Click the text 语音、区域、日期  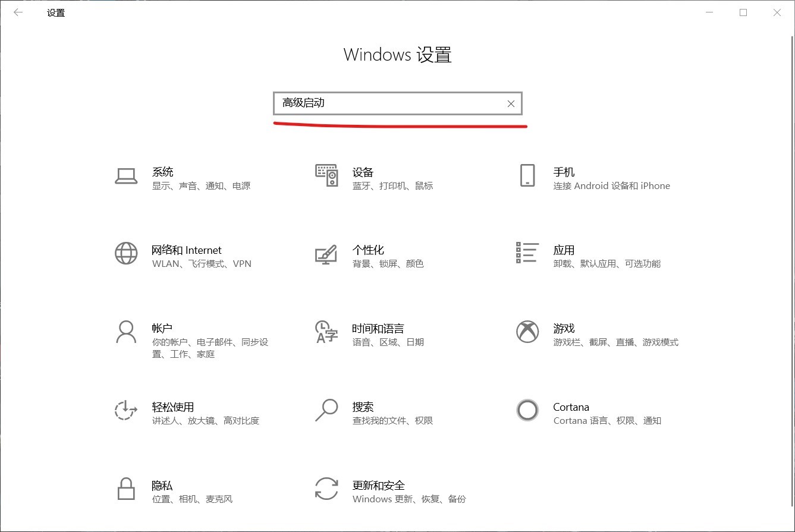[388, 342]
